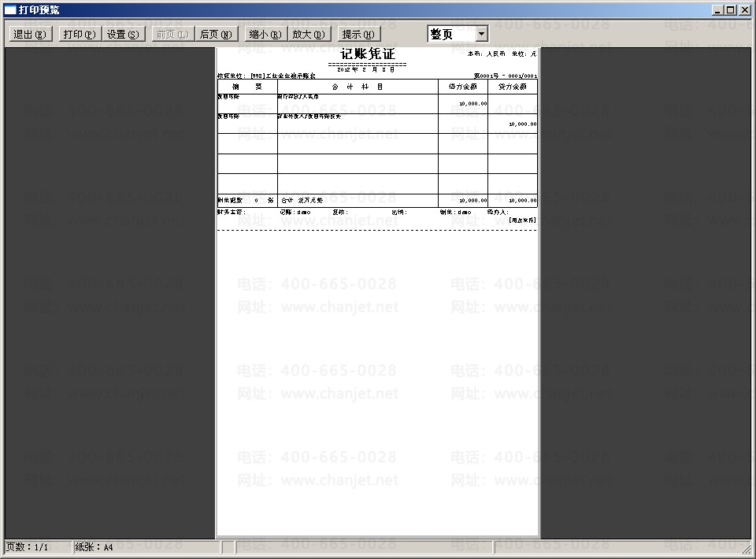Go to next page with 后页(N)
This screenshot has height=559, width=756.
click(217, 34)
